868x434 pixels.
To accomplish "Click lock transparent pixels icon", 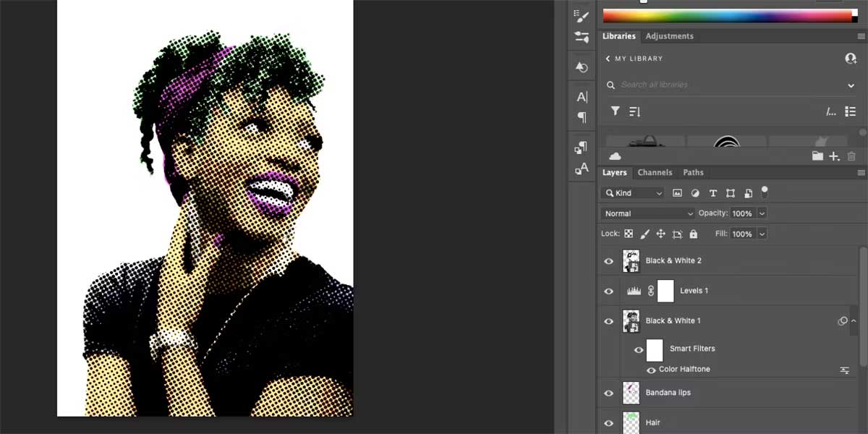I will pyautogui.click(x=629, y=234).
